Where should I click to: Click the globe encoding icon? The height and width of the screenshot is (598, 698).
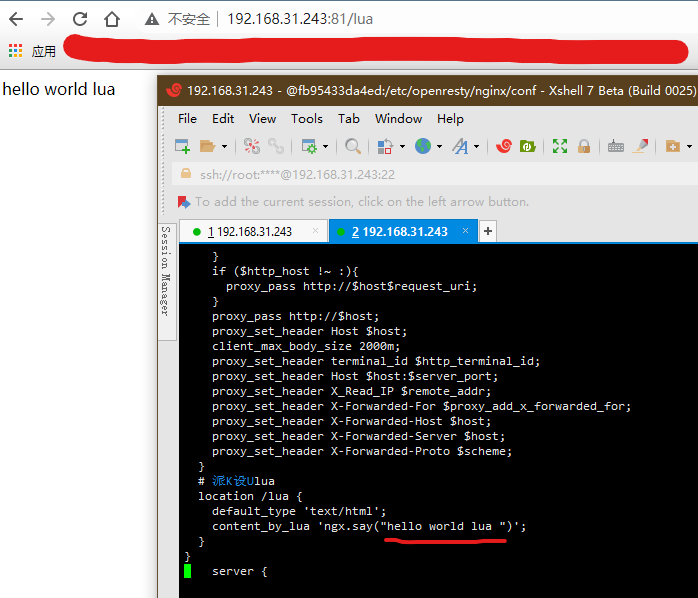pos(423,146)
